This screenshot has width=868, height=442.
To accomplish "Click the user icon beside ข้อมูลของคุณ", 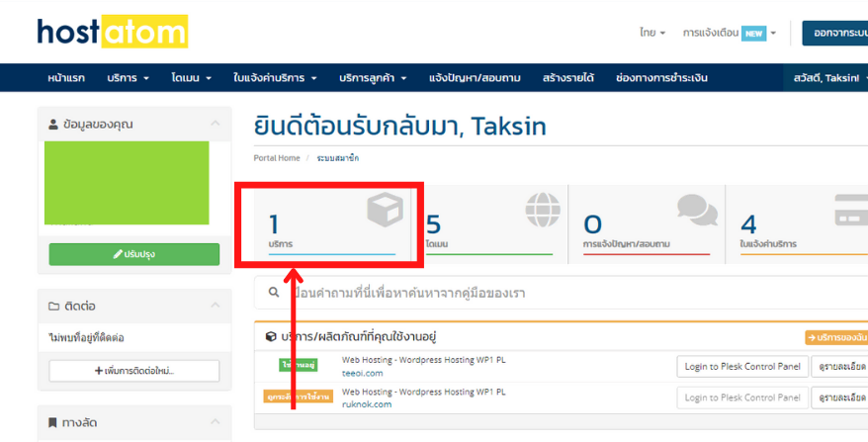I will [x=53, y=125].
